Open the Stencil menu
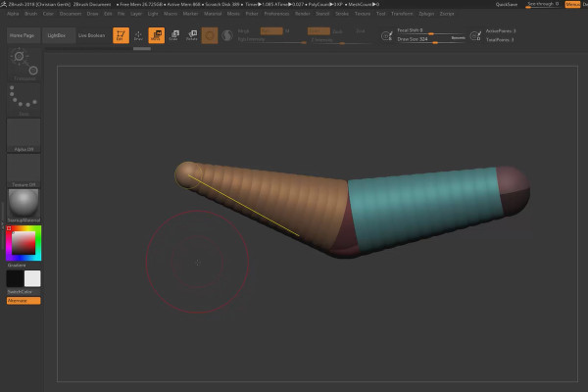Viewport: 588px width, 392px height. coord(322,14)
